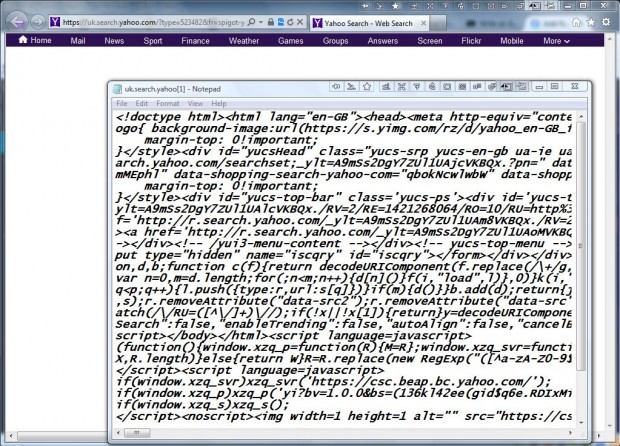Screen dimensions: 620x446
Task: Open Mail in the Yahoo navigation bar
Action: [x=78, y=40]
